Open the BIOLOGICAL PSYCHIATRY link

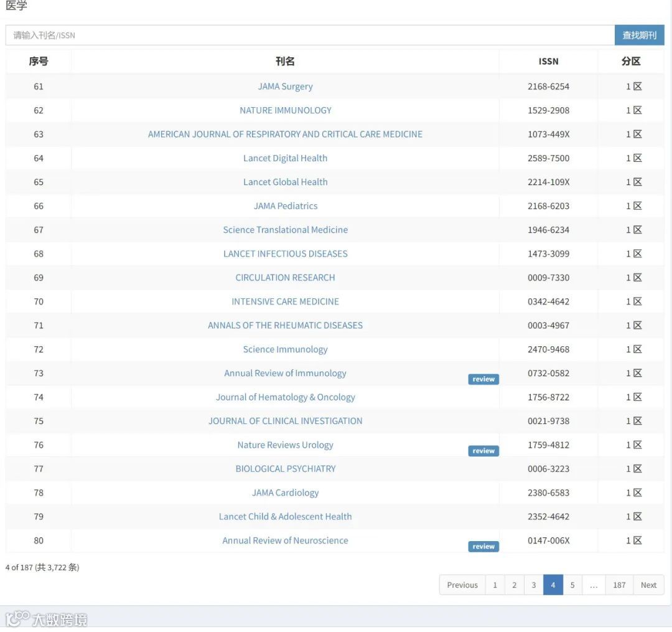click(285, 469)
